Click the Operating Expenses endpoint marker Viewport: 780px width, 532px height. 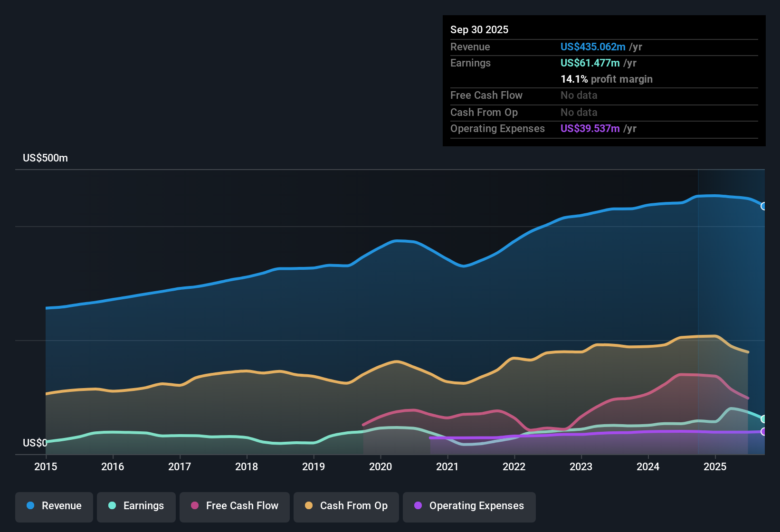point(764,432)
